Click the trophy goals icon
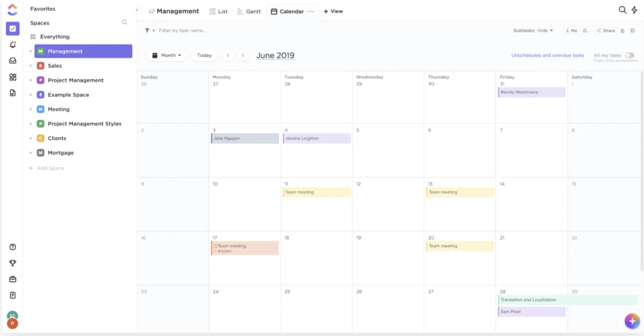Viewport: 644px width, 336px height. [13, 263]
